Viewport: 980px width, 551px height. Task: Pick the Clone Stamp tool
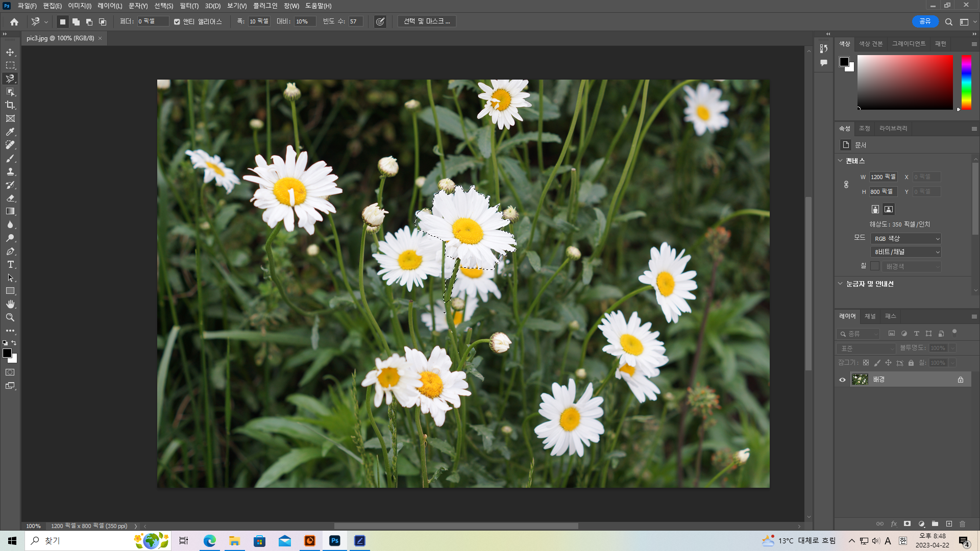click(x=10, y=171)
